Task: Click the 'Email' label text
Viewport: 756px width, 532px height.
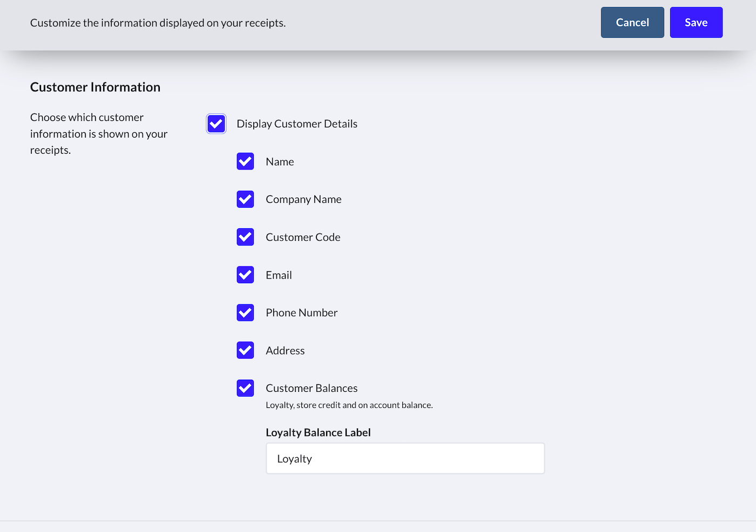Action: tap(279, 275)
